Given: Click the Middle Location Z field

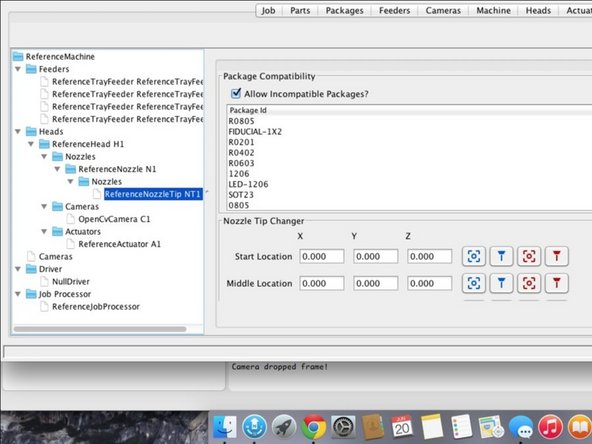Looking at the screenshot, I should (x=430, y=283).
